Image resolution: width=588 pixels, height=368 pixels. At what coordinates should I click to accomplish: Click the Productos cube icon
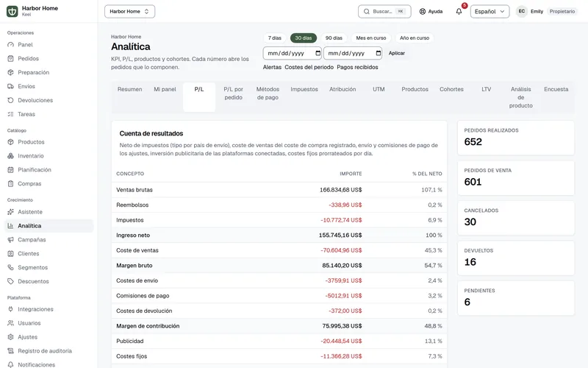(10, 142)
